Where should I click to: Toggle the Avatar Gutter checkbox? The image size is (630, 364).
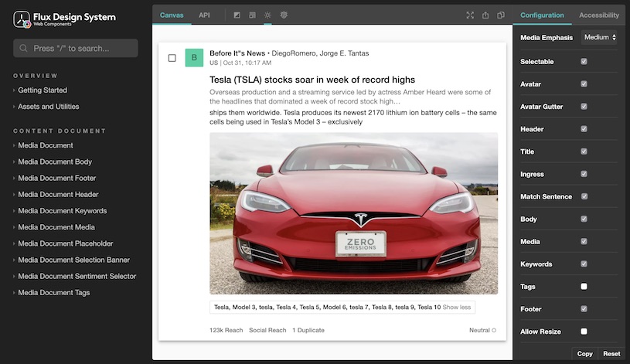click(x=584, y=107)
